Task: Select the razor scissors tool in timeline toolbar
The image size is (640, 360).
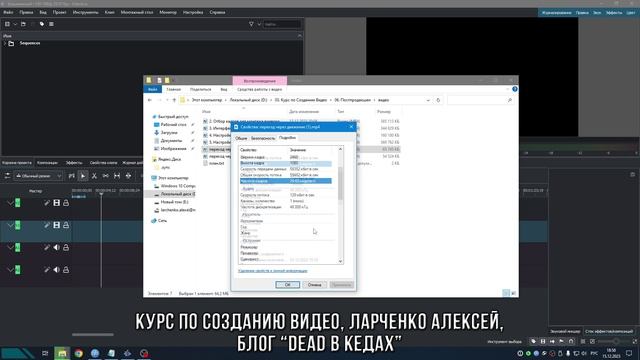Action: point(94,176)
